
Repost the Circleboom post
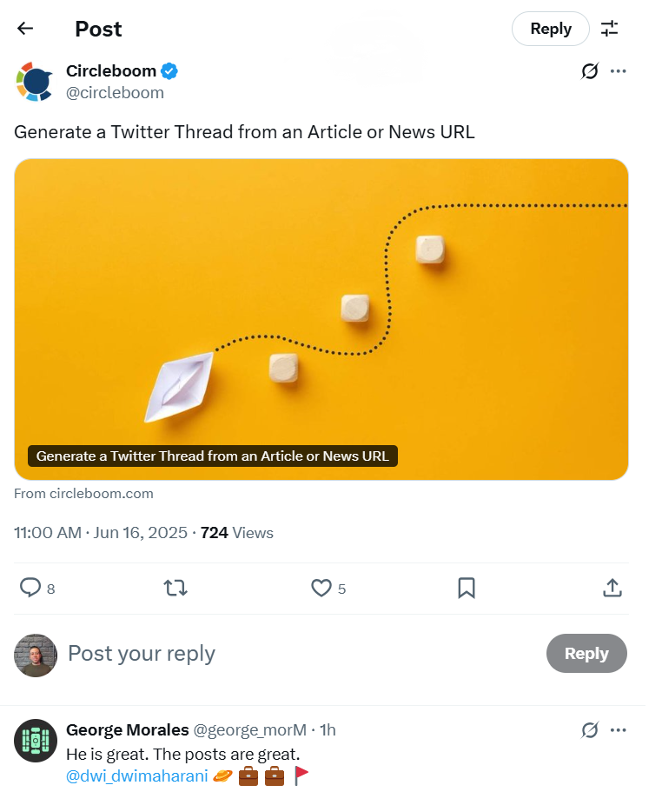tap(175, 588)
